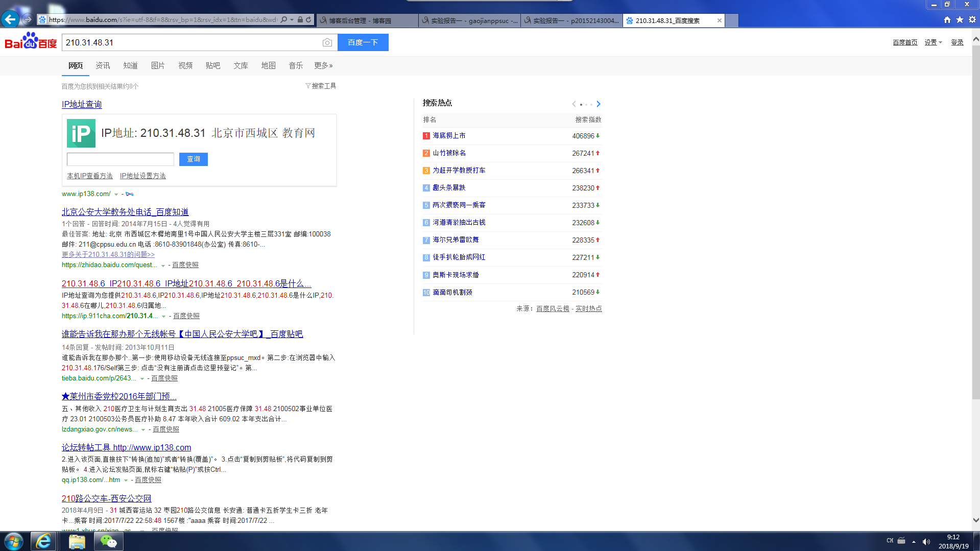Click the Baidu logo
The height and width of the screenshot is (551, 980).
coord(31,41)
